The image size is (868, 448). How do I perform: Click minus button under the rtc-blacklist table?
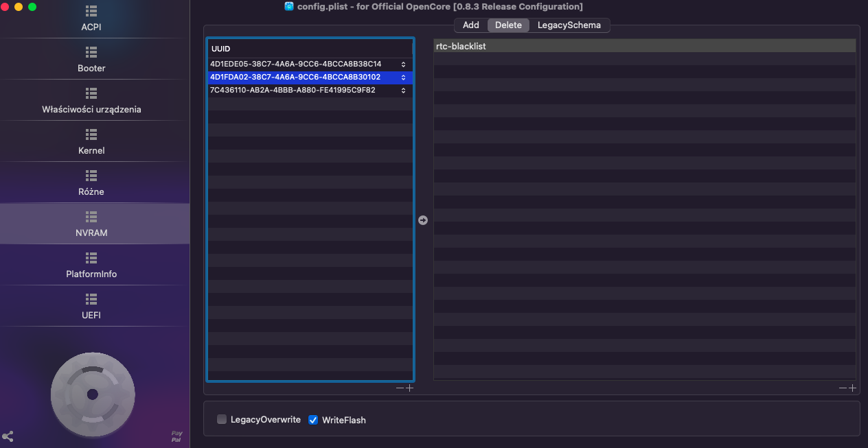[843, 388]
